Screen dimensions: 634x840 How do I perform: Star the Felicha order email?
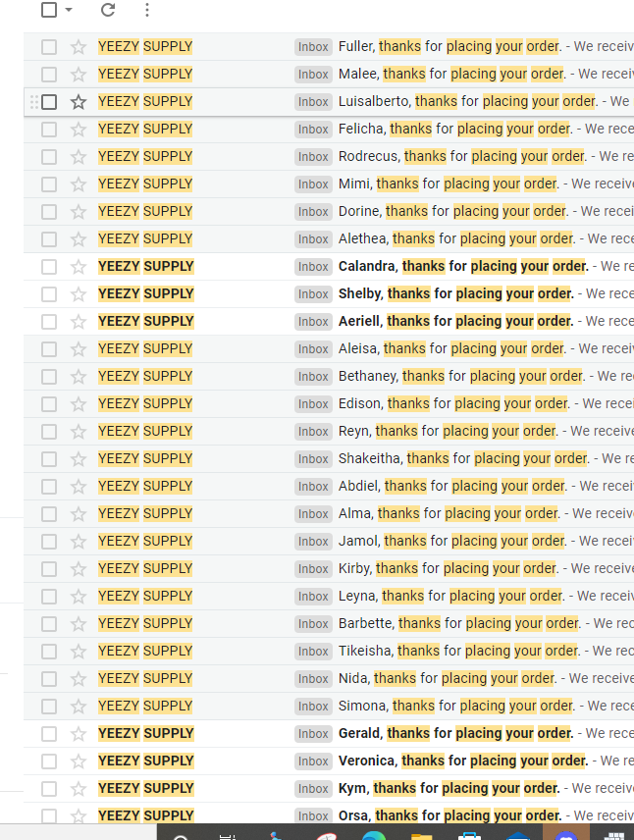pos(79,130)
